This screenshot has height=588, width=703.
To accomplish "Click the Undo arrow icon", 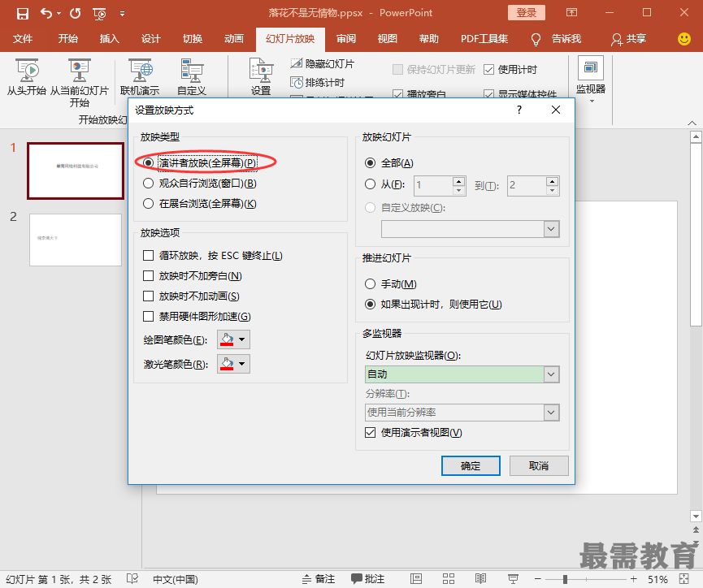I will pyautogui.click(x=46, y=13).
